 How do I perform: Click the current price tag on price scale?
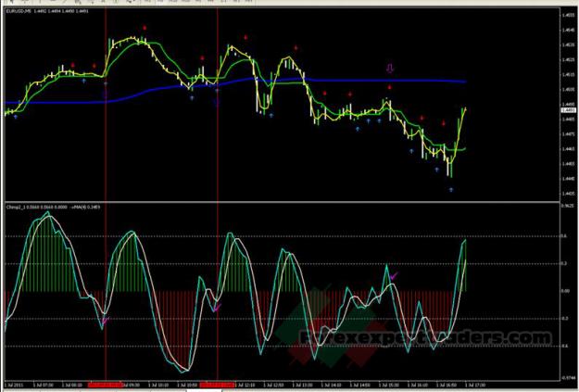tap(568, 110)
